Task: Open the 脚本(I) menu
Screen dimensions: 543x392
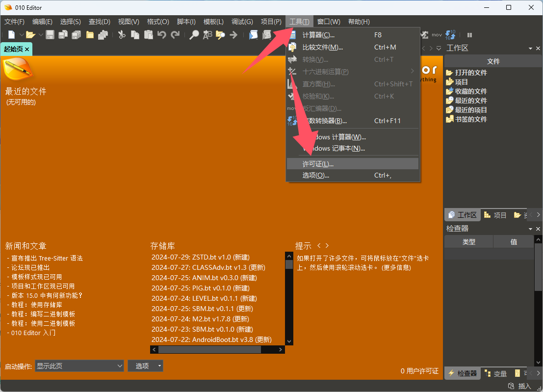Action: point(186,22)
